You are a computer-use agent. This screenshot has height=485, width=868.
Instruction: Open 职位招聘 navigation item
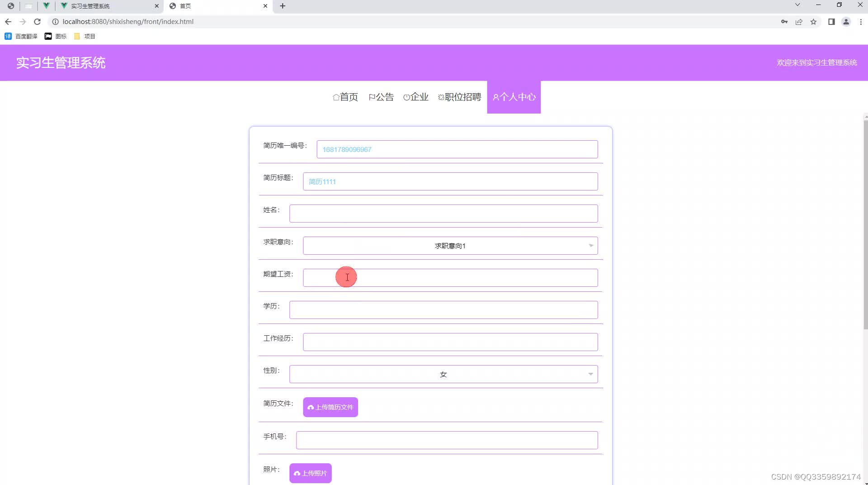coord(459,97)
